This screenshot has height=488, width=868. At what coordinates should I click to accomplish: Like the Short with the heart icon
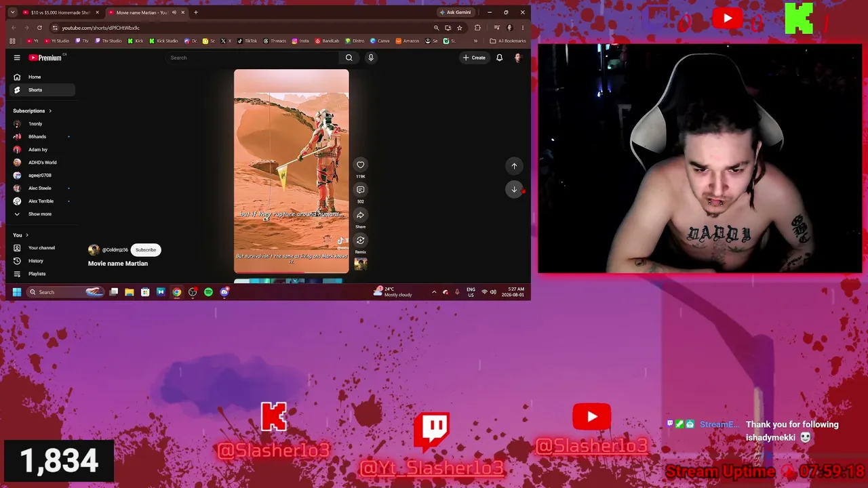pyautogui.click(x=360, y=165)
